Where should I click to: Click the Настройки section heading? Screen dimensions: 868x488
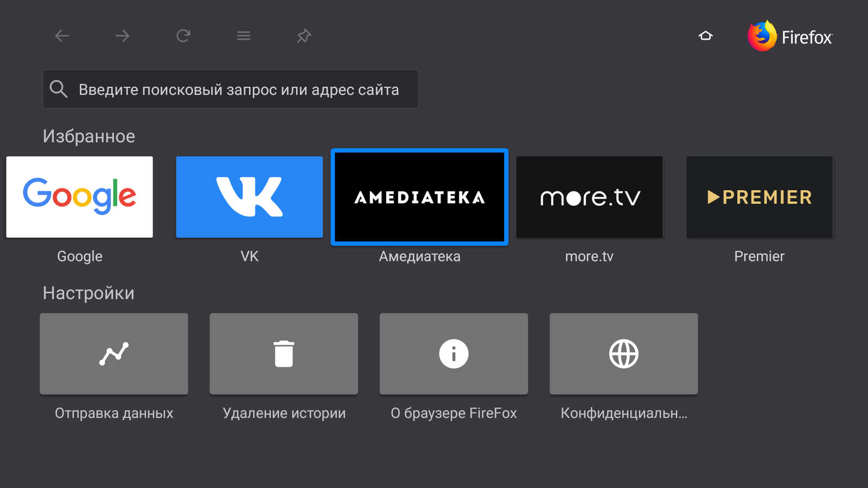pos(88,293)
